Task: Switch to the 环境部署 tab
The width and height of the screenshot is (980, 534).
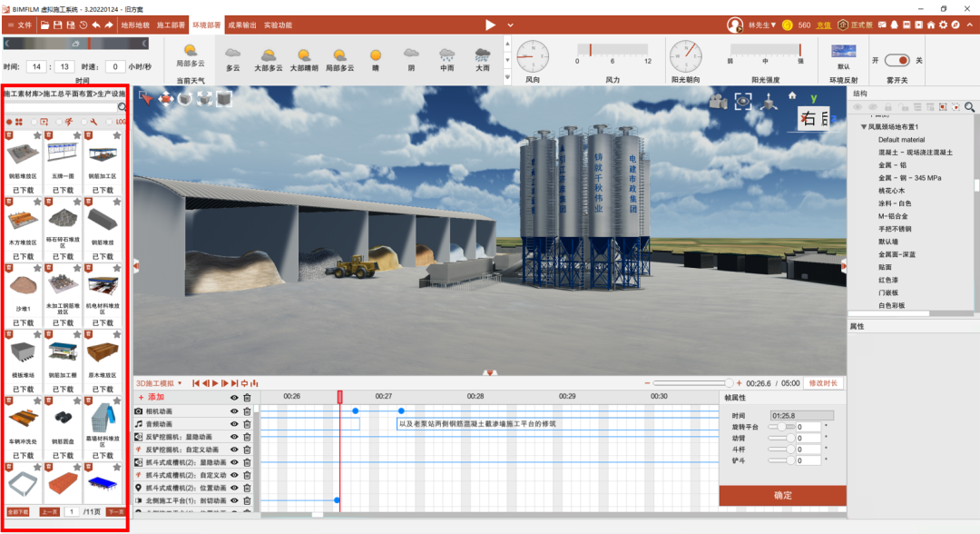Action: pos(206,25)
